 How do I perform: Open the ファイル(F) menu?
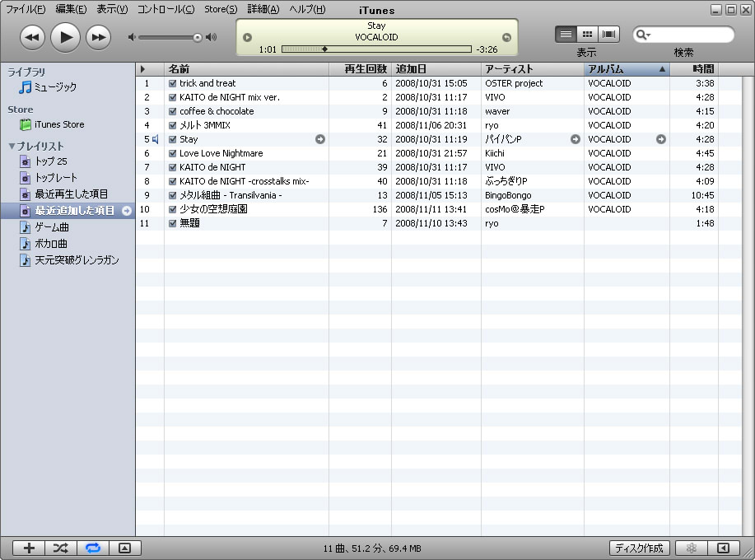(26, 9)
